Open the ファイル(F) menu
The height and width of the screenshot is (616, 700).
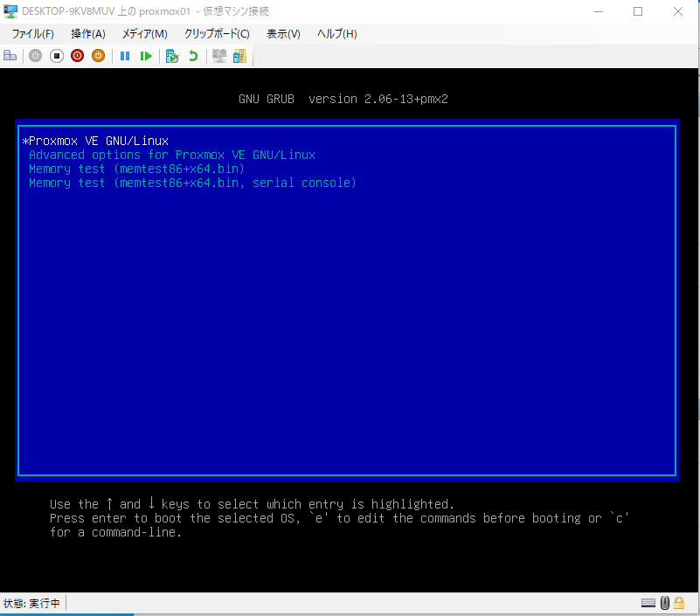coord(32,33)
